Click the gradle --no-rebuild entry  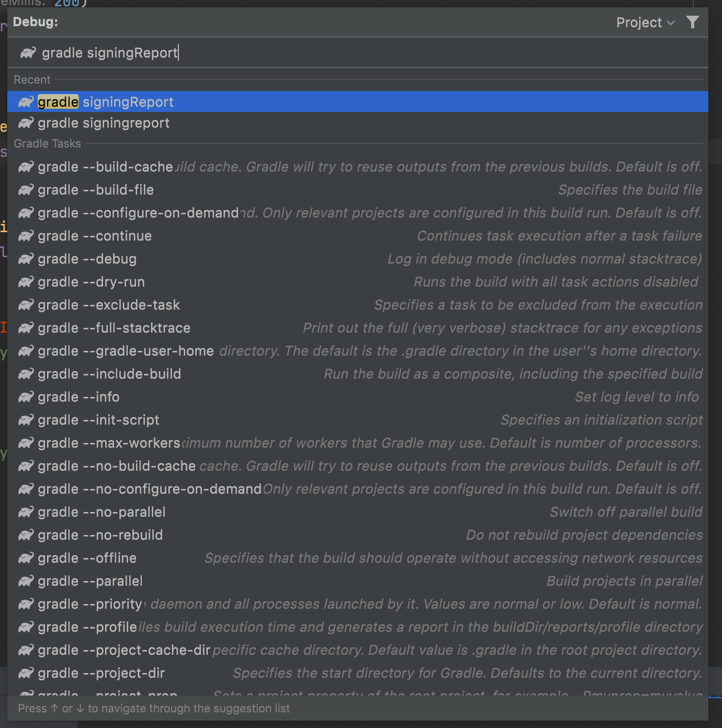pyautogui.click(x=358, y=535)
